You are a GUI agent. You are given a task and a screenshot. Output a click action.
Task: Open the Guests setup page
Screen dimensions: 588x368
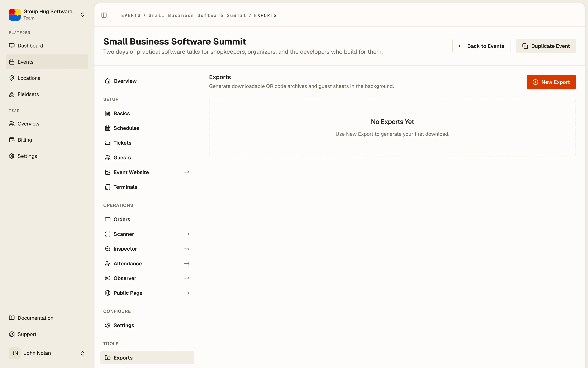pos(147,158)
